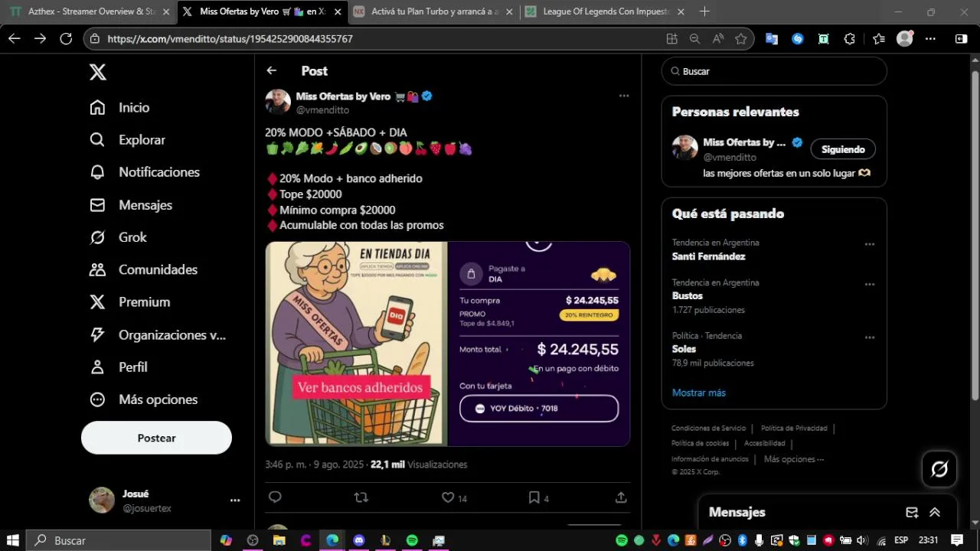This screenshot has height=551, width=980.
Task: Switch to Activá tu Plan Turbo tab
Action: coord(434,11)
